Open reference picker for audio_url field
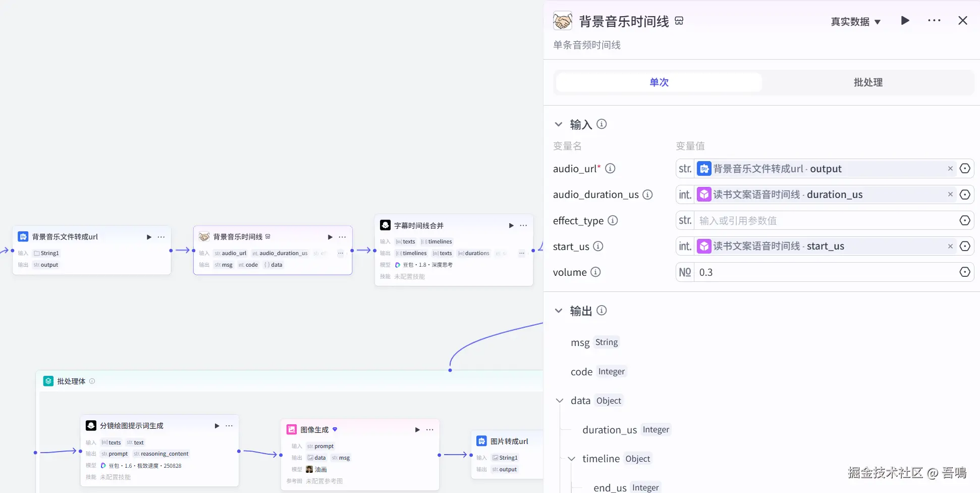Screen dimensions: 980x493 click(965, 169)
